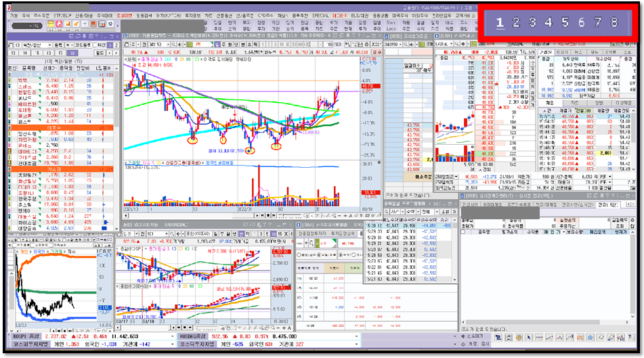Pin the watchlist window with its pushpin icon
This screenshot has height=358, width=644.
(x=84, y=37)
